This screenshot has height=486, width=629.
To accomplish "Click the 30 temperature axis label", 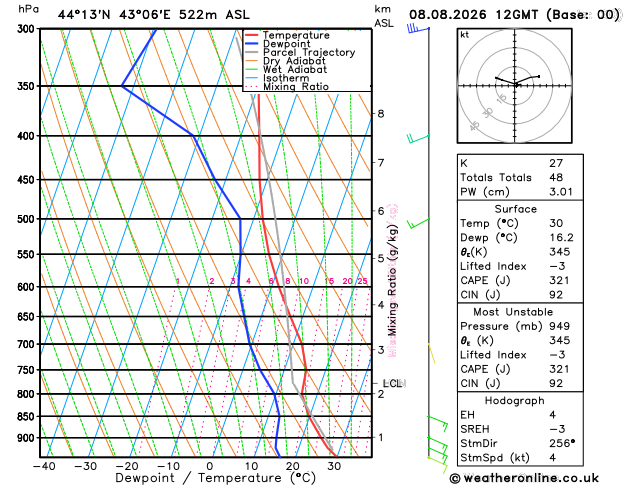I will [334, 466].
